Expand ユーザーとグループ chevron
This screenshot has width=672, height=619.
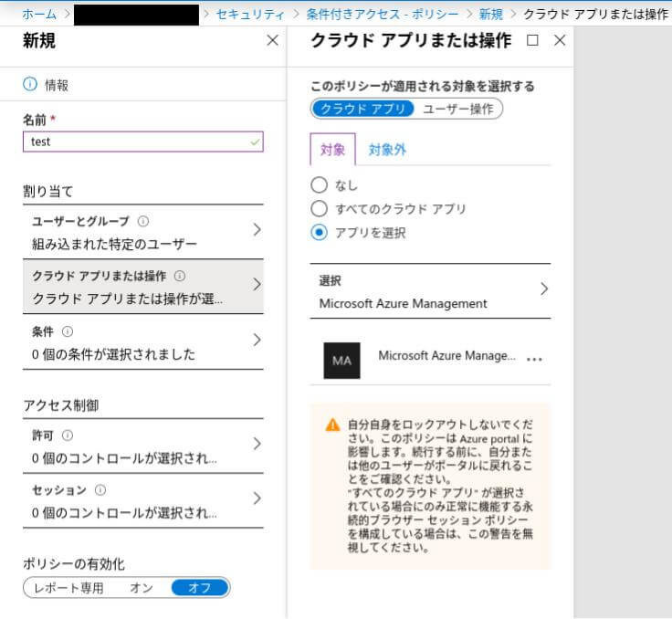click(x=257, y=230)
